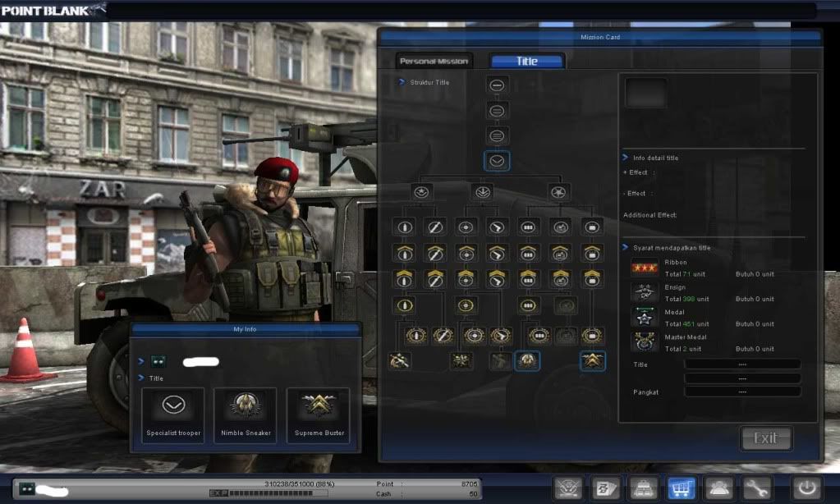The image size is (840, 504).
Task: Click the Ensign requirement icon
Action: 645,292
